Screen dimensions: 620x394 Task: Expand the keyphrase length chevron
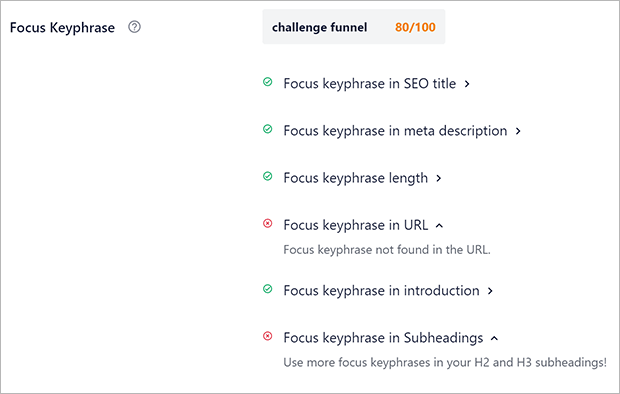pos(439,178)
